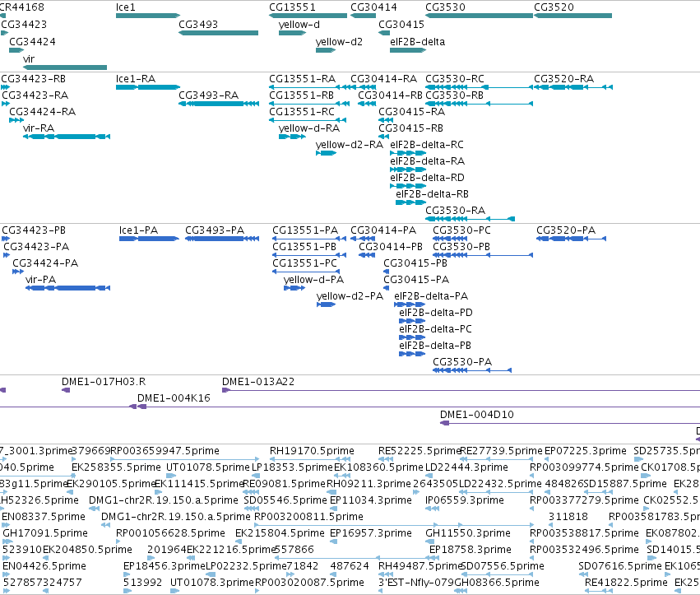Select the yellow-d2 gene label

[339, 42]
